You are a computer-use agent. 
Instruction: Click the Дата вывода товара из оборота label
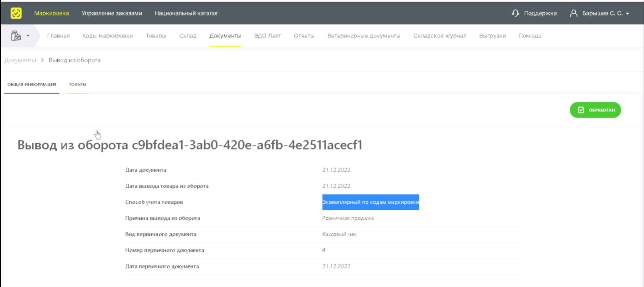[167, 186]
